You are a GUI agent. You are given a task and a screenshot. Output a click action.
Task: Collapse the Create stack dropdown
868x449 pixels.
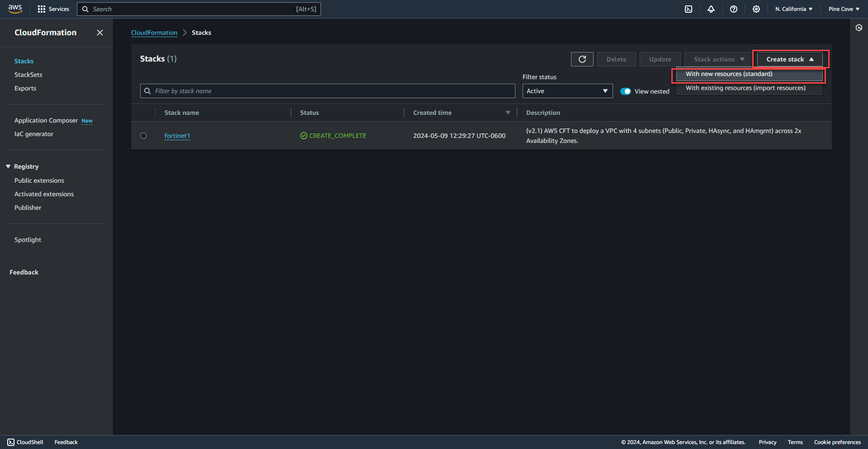790,59
